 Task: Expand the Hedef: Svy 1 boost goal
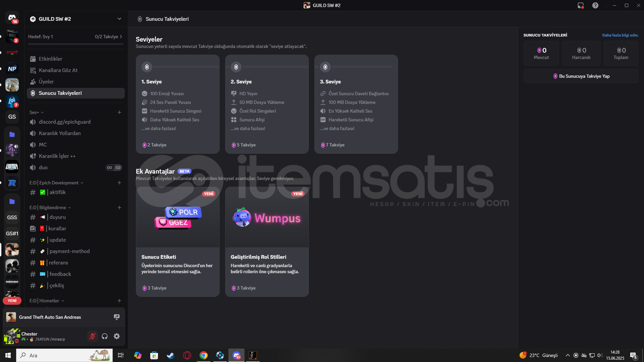[75, 37]
